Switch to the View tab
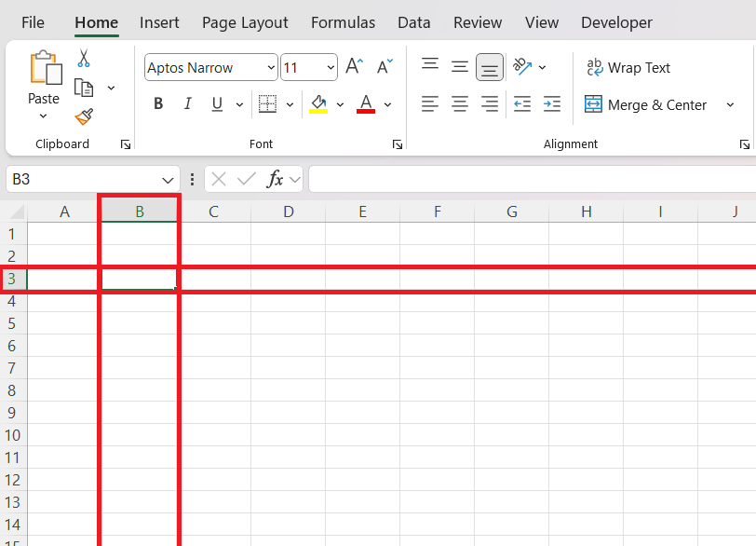The width and height of the screenshot is (756, 546). tap(542, 22)
